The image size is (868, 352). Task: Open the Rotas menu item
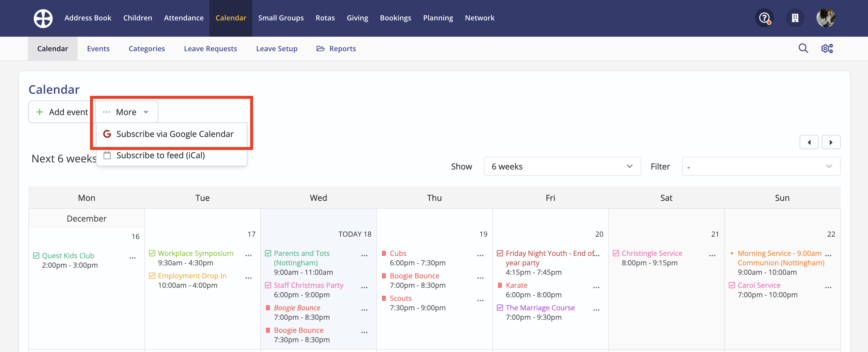(325, 18)
